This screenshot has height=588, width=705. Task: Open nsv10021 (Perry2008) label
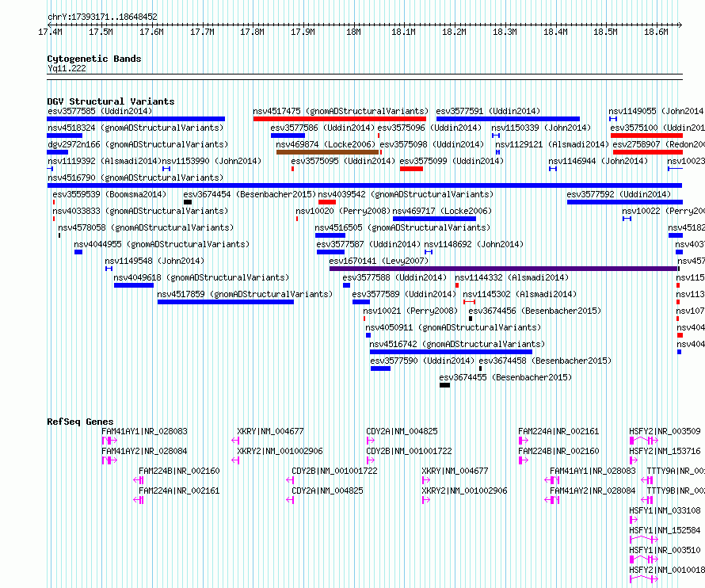tap(410, 311)
